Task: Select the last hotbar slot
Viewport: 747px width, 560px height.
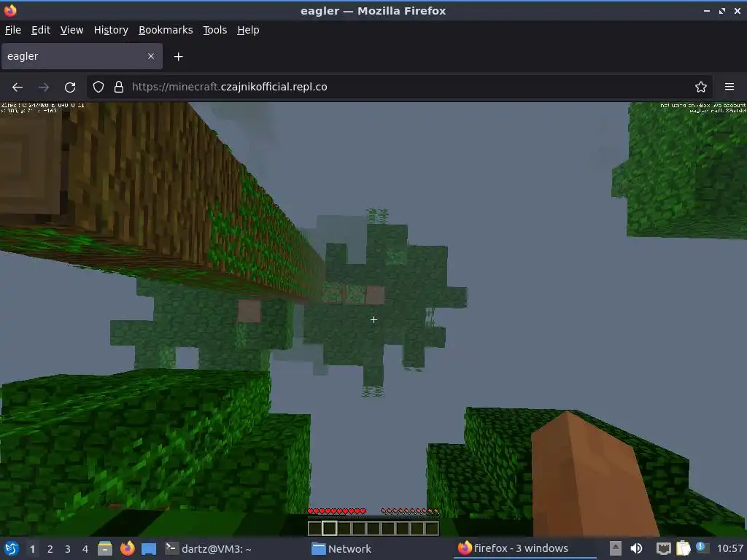Action: (x=432, y=528)
